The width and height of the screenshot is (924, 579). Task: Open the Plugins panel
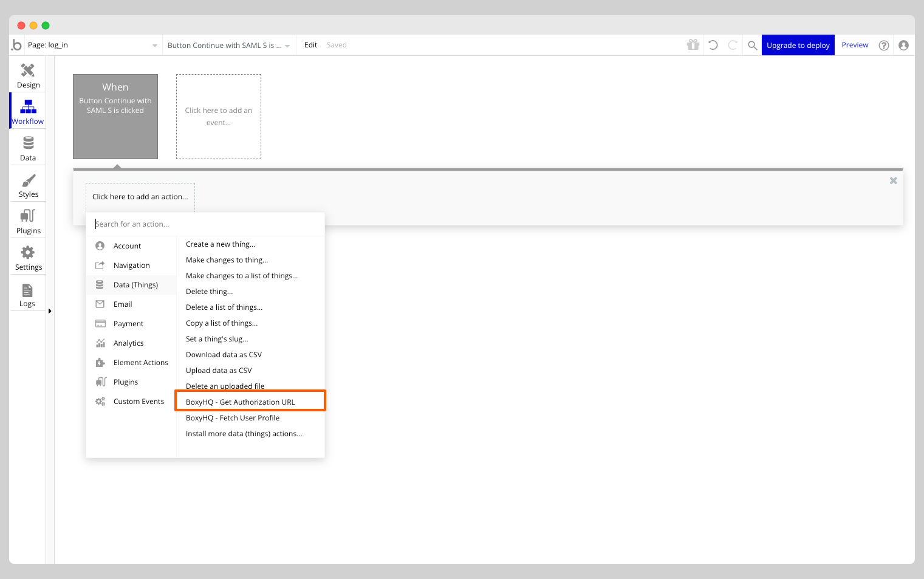(x=27, y=220)
